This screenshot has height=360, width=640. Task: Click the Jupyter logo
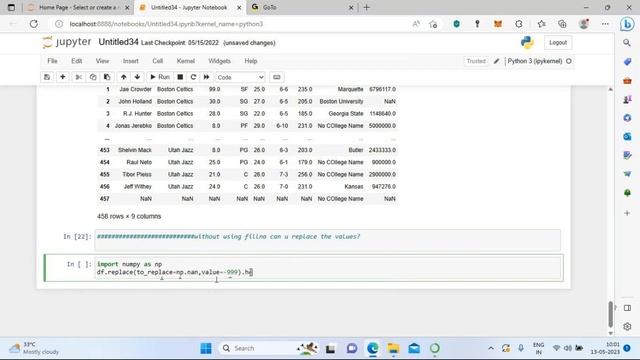[67, 42]
